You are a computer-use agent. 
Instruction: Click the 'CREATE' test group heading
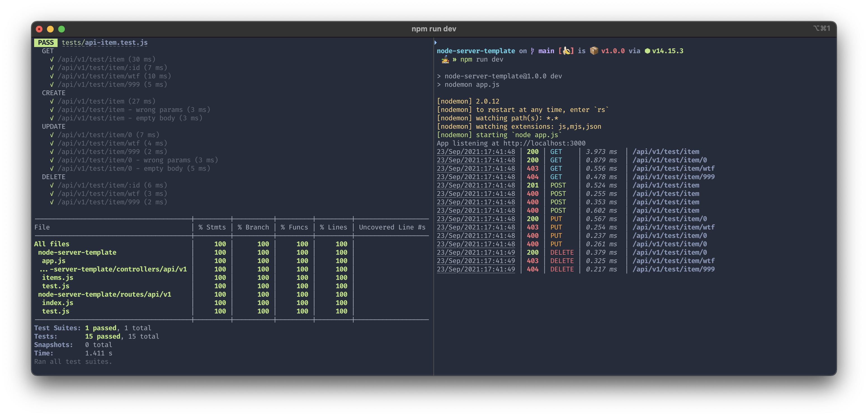click(x=54, y=93)
